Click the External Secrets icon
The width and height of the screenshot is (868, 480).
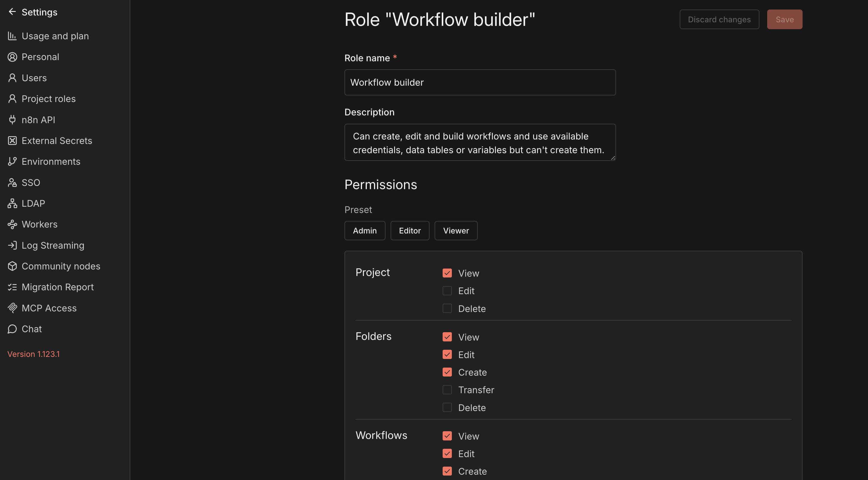point(12,140)
